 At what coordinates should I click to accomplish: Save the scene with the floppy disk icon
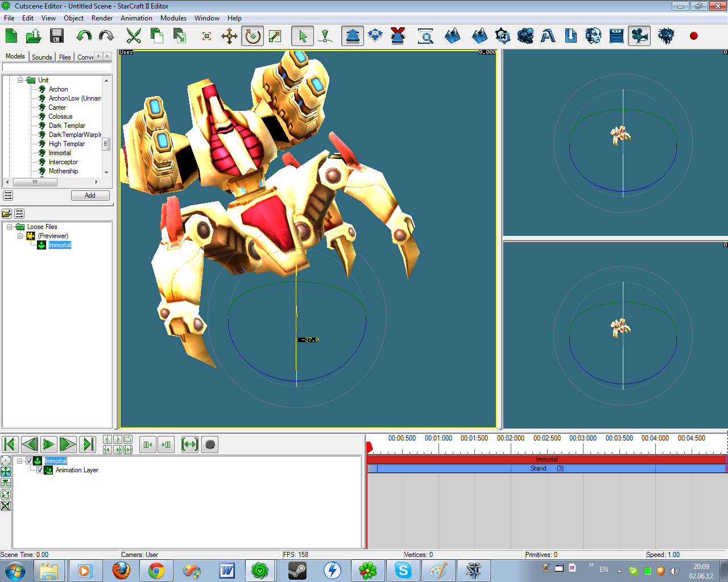click(x=56, y=36)
